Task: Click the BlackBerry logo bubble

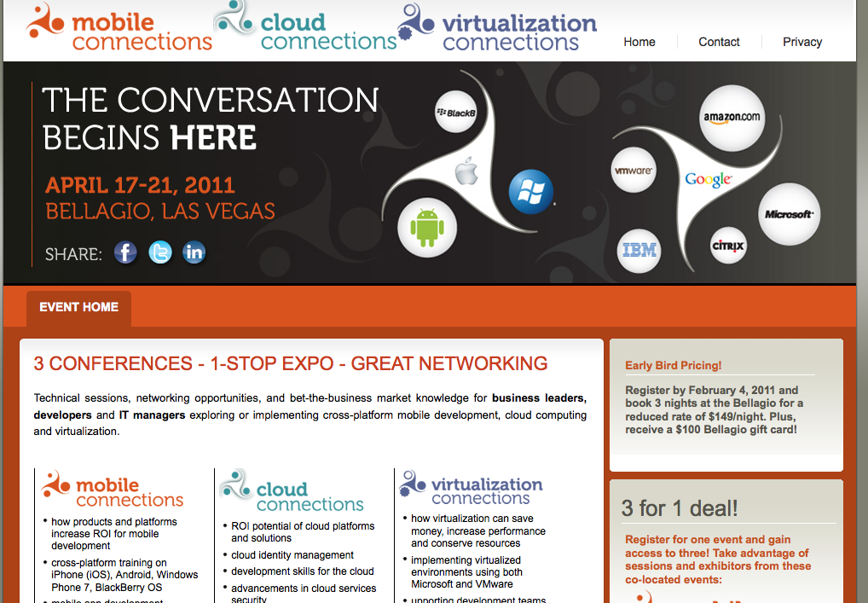Action: [455, 113]
